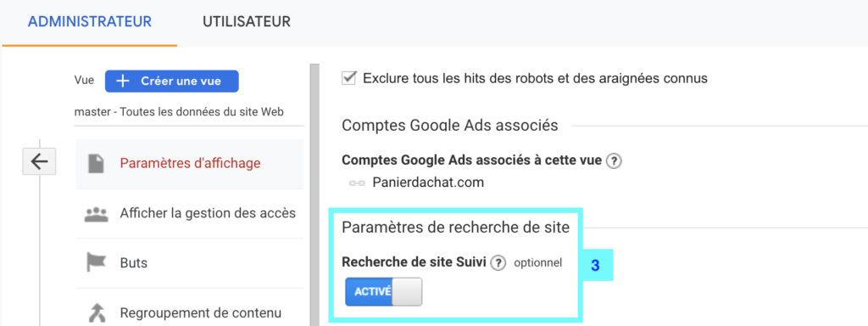
Task: Open the Panierdachat.com linked account
Action: [428, 183]
